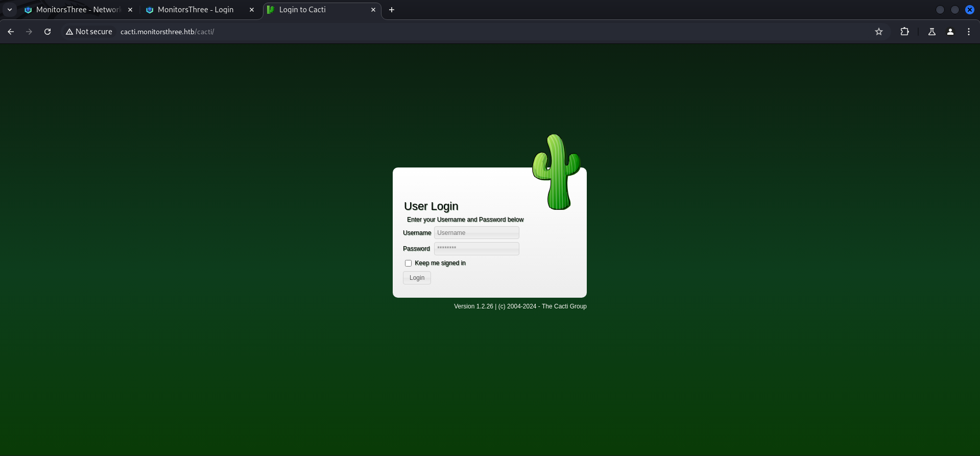Open the Chrome labs flask icon
Viewport: 980px width, 456px height.
coord(932,32)
